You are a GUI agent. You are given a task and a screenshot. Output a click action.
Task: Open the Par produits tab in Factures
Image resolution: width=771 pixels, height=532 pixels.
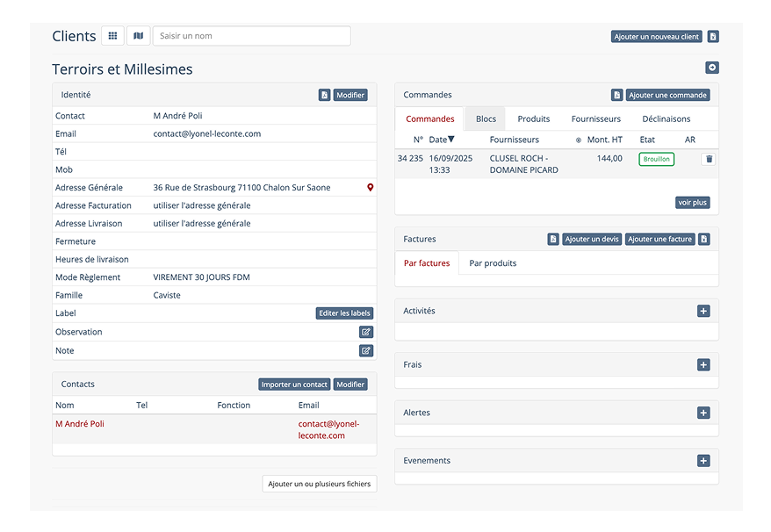coord(492,262)
